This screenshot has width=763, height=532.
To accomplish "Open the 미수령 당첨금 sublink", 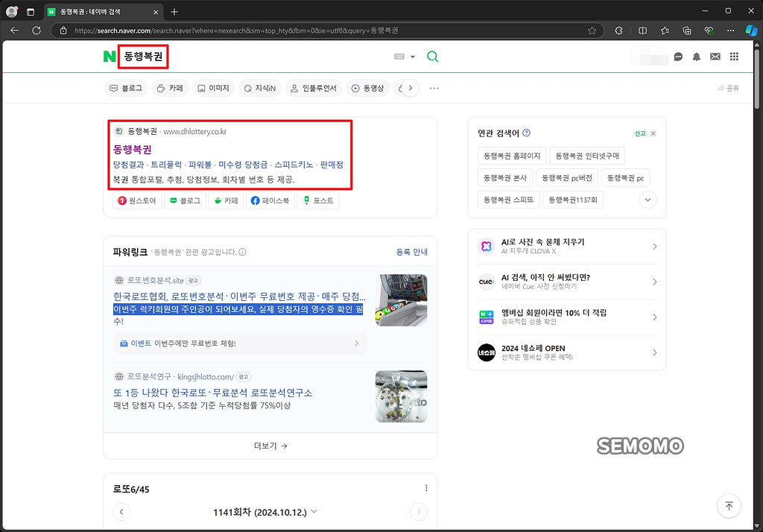I will (243, 165).
